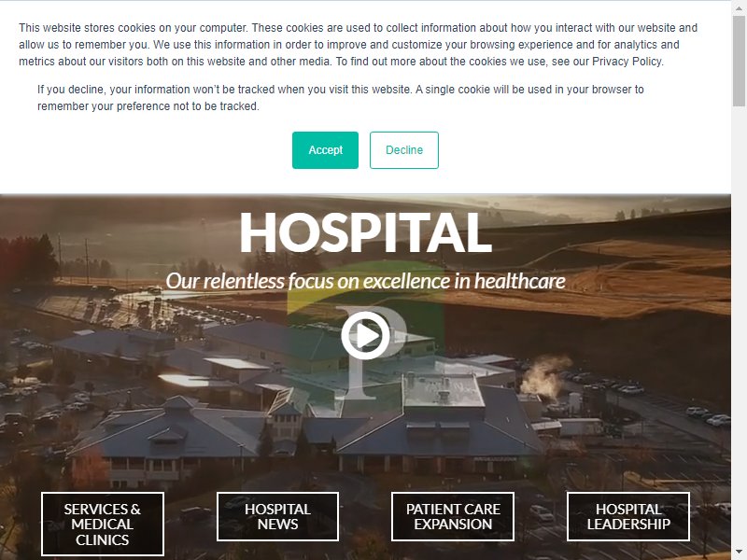747x560 pixels.
Task: Accept the website cookies
Action: [325, 150]
